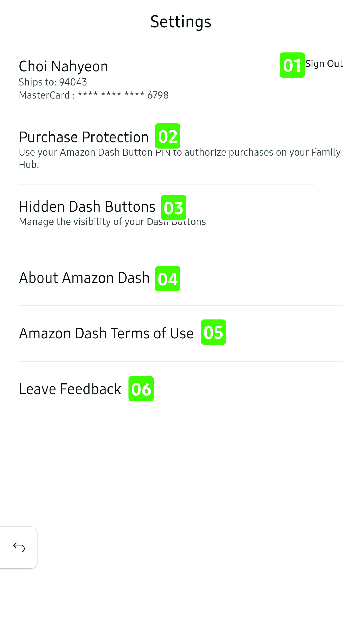
Task: Click the green 01 badge
Action: coord(292,65)
